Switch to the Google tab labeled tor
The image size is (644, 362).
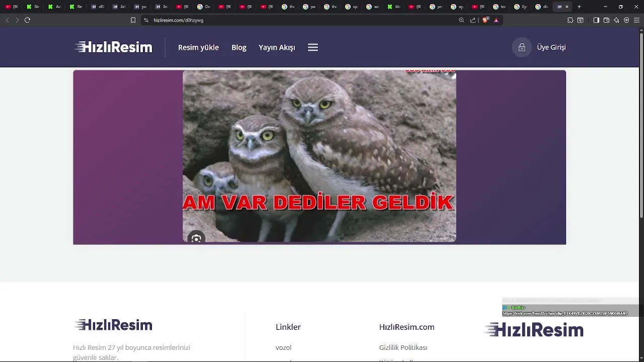[x=500, y=7]
